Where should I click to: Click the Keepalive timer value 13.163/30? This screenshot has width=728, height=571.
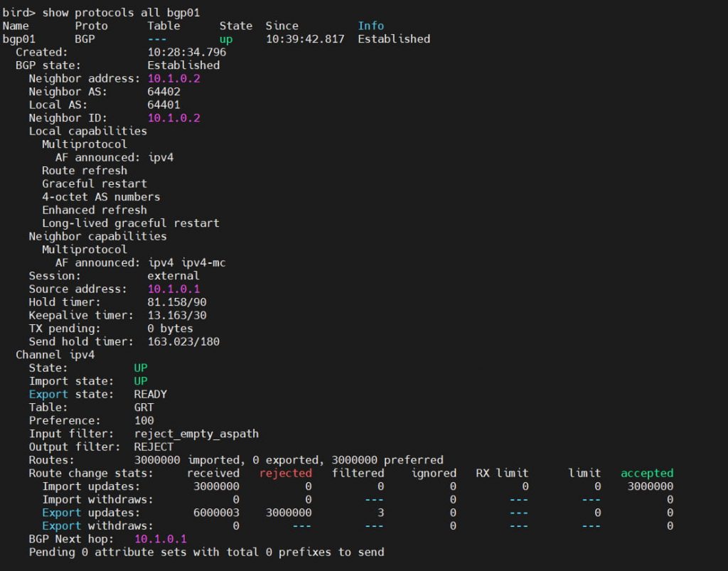177,315
